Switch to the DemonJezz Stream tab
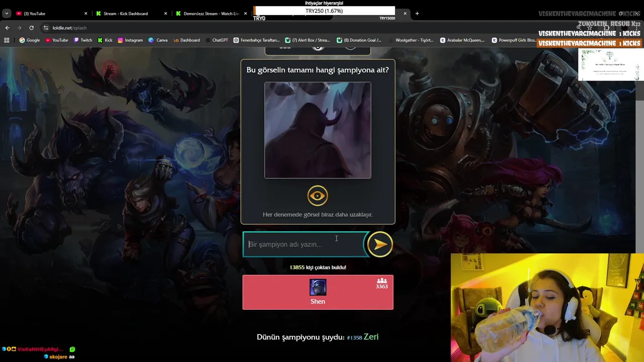 [211, 14]
